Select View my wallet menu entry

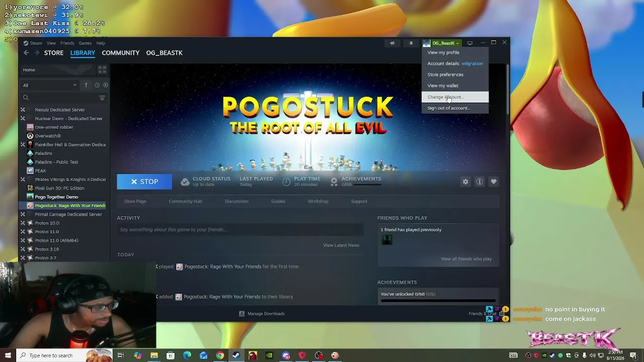[x=455, y=85]
